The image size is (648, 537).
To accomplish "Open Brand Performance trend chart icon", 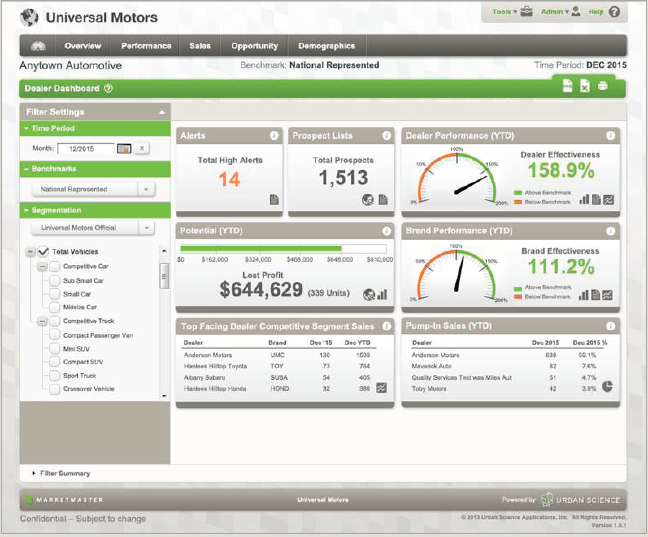I will 608,295.
